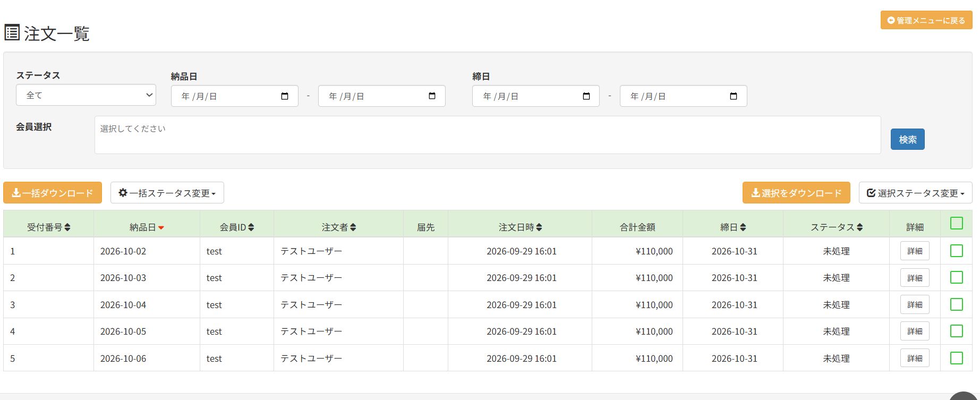
Task: Sort table by 注文者 column arrows
Action: [353, 227]
